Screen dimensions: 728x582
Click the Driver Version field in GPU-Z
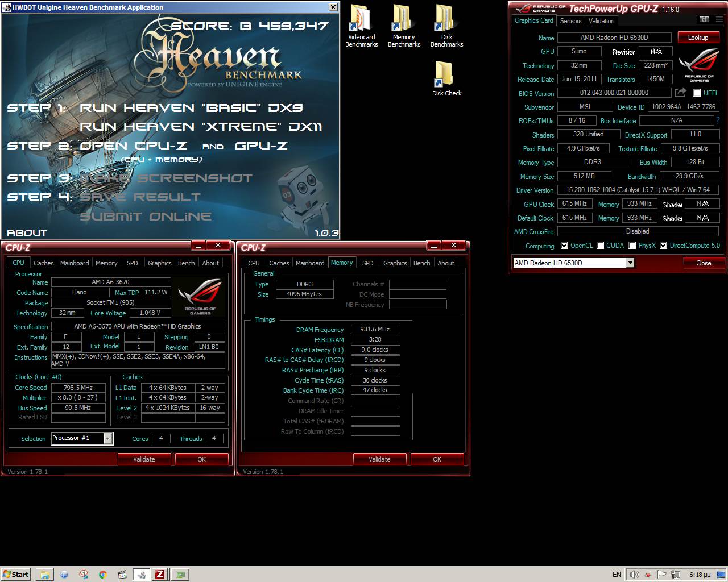point(638,190)
